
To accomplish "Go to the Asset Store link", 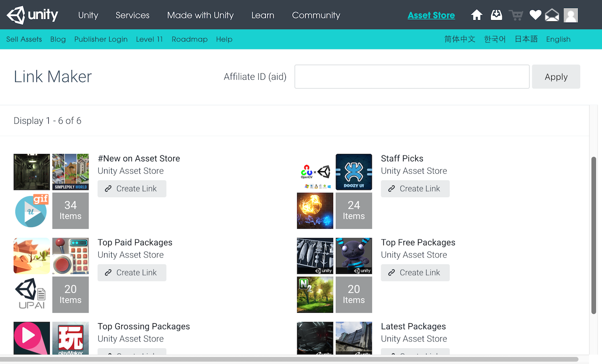I will (431, 15).
